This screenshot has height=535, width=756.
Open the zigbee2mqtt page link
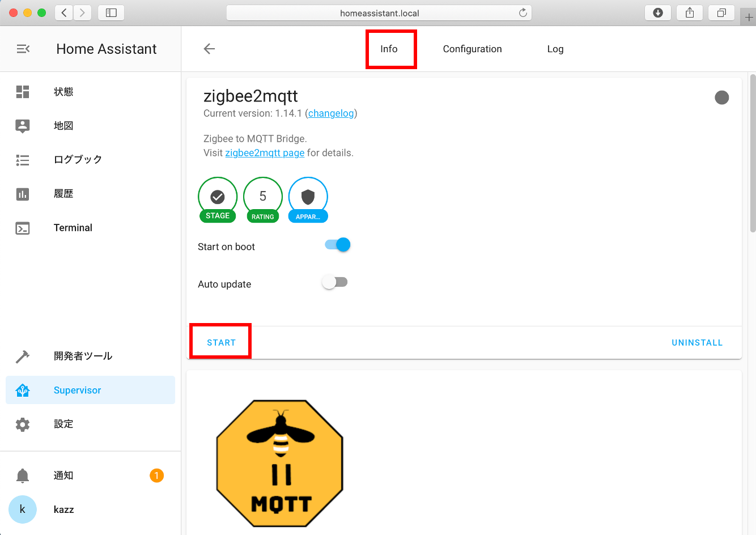[265, 153]
